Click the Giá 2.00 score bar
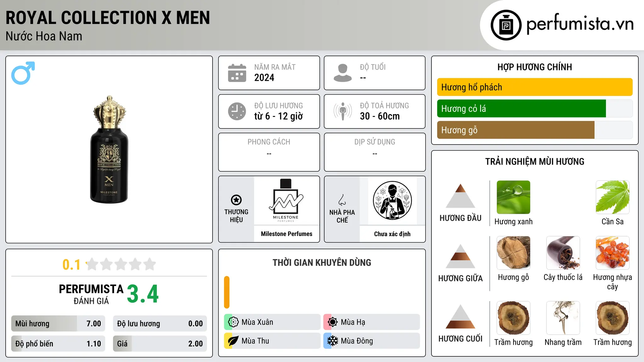Image resolution: width=644 pixels, height=362 pixels. (160, 343)
